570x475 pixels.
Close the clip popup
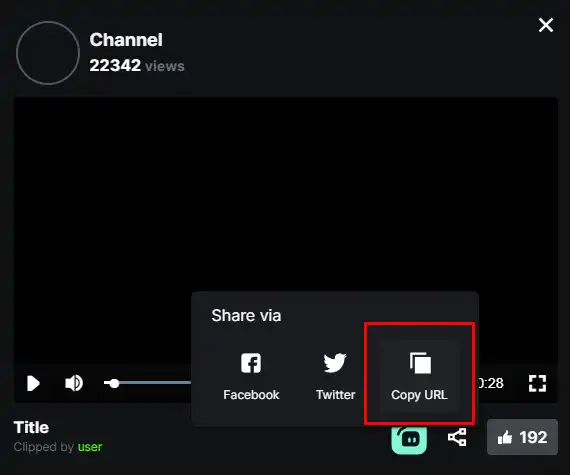pyautogui.click(x=546, y=25)
